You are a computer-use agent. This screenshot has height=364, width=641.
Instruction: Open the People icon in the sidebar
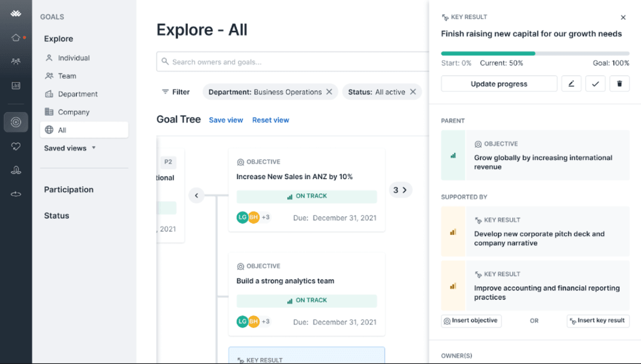[16, 60]
